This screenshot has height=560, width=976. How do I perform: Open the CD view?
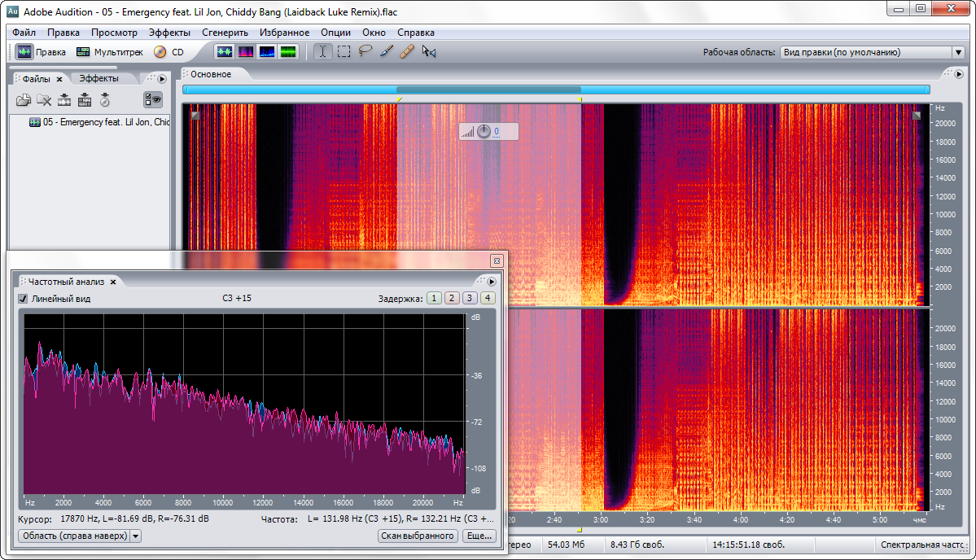point(169,52)
